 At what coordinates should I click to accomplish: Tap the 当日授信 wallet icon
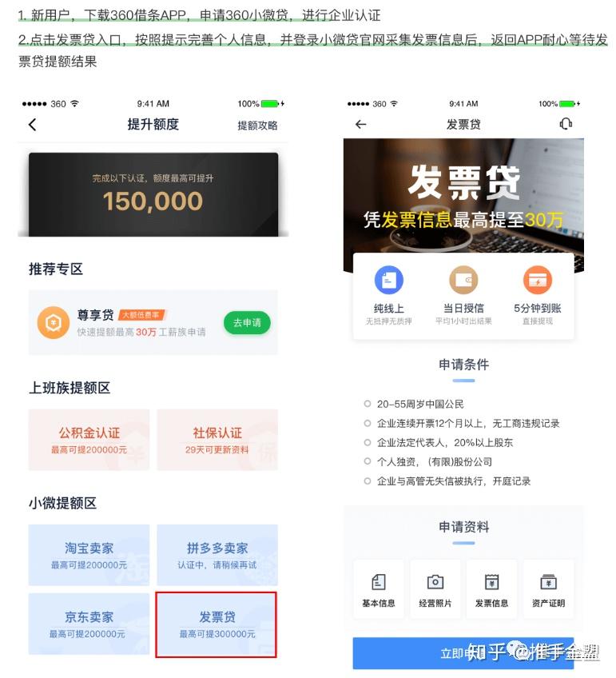click(x=463, y=280)
